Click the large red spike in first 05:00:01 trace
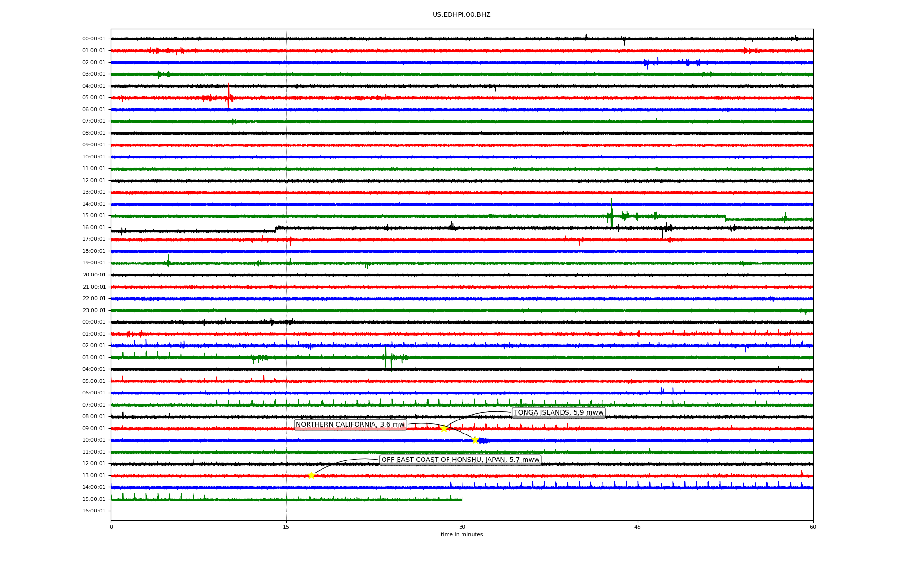Screen dimensions: 924x578 click(x=228, y=95)
